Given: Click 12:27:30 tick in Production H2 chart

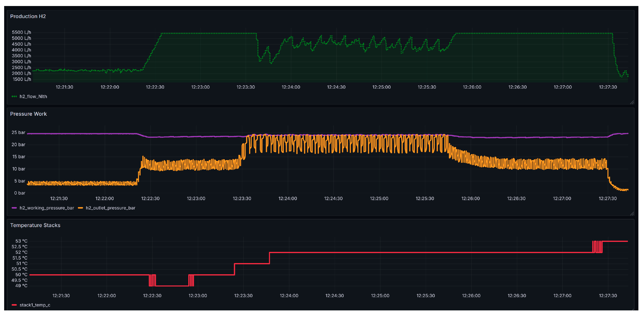Looking at the screenshot, I should 608,87.
